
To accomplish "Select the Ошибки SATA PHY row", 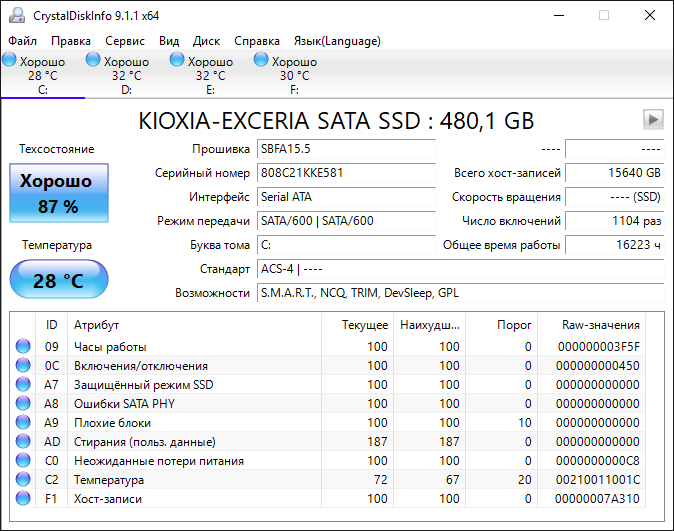I will pos(328,403).
